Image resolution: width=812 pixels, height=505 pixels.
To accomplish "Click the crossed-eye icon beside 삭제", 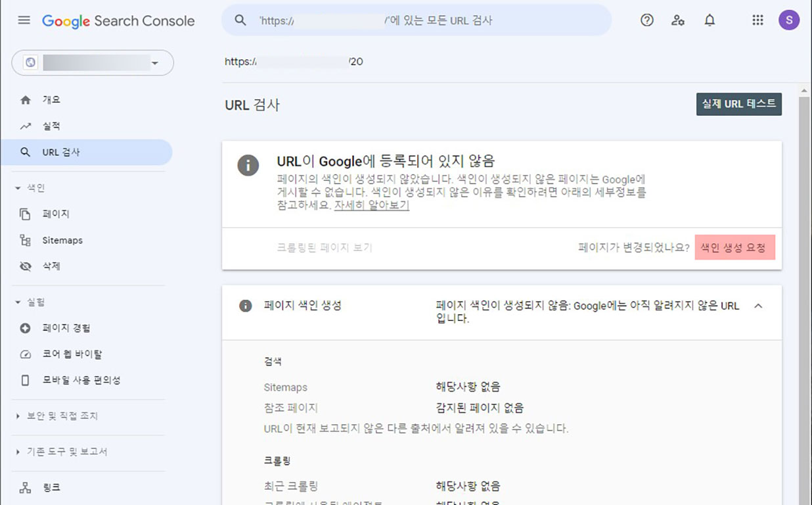I will (x=26, y=266).
